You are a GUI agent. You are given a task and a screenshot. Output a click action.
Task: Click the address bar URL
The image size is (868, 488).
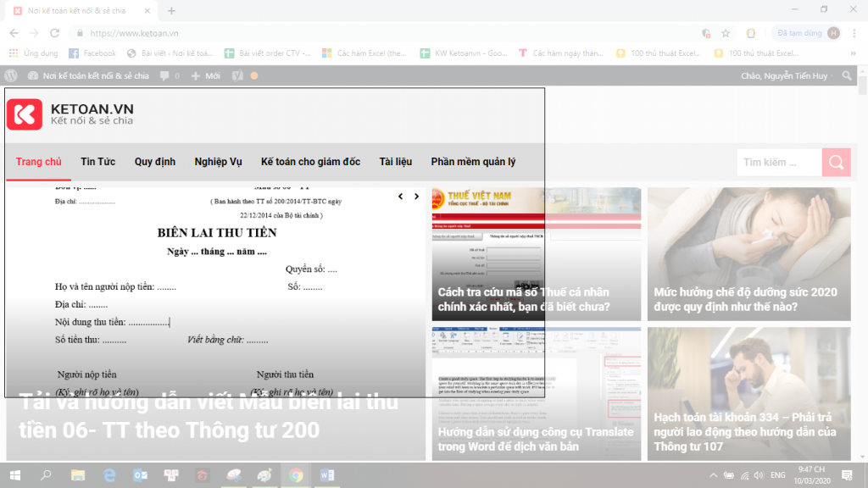point(134,33)
